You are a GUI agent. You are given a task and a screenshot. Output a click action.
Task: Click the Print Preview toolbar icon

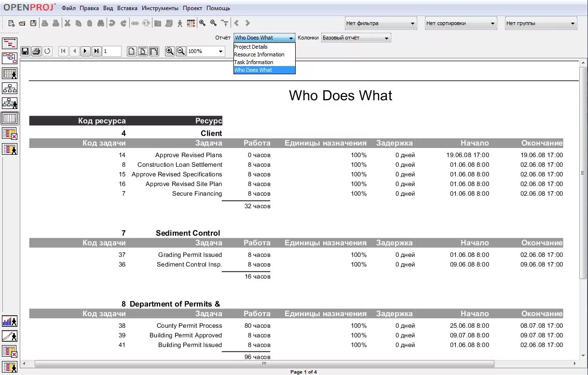click(56, 23)
